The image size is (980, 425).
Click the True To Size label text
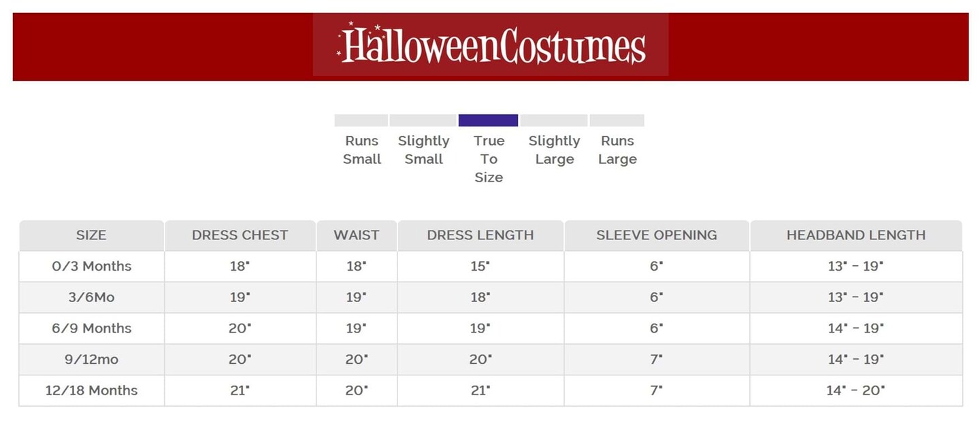pos(489,159)
